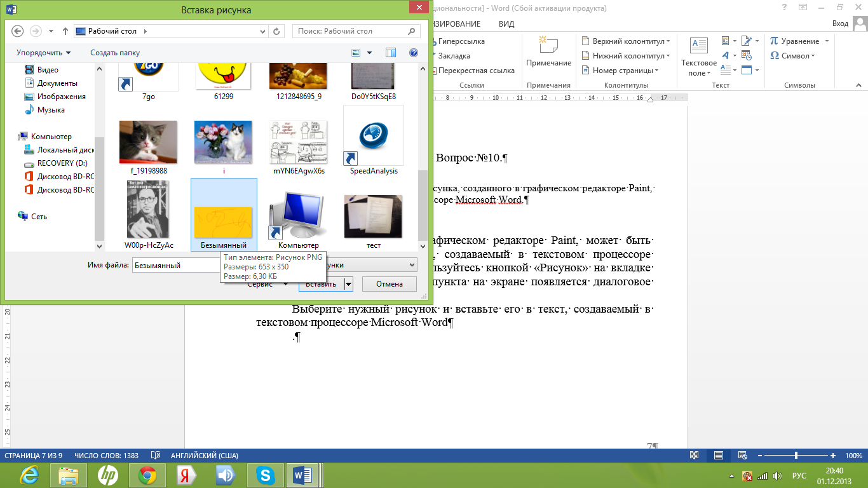
Task: Open recent locations dropdown arrow
Action: click(50, 31)
